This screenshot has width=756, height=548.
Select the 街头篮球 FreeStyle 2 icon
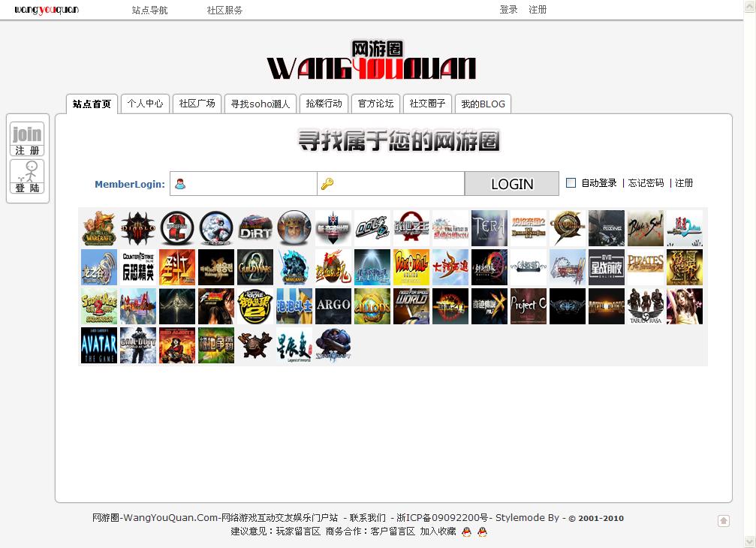(x=255, y=306)
